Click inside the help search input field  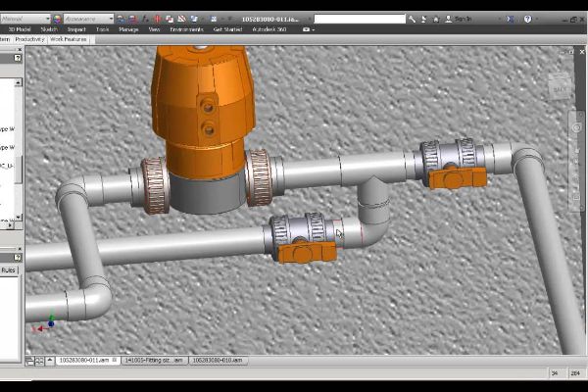358,19
